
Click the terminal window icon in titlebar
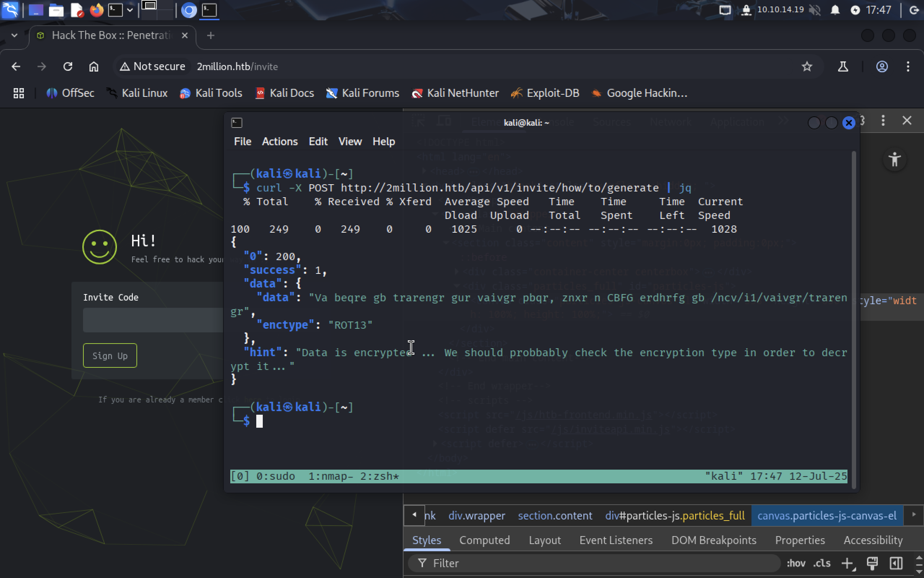coord(237,123)
